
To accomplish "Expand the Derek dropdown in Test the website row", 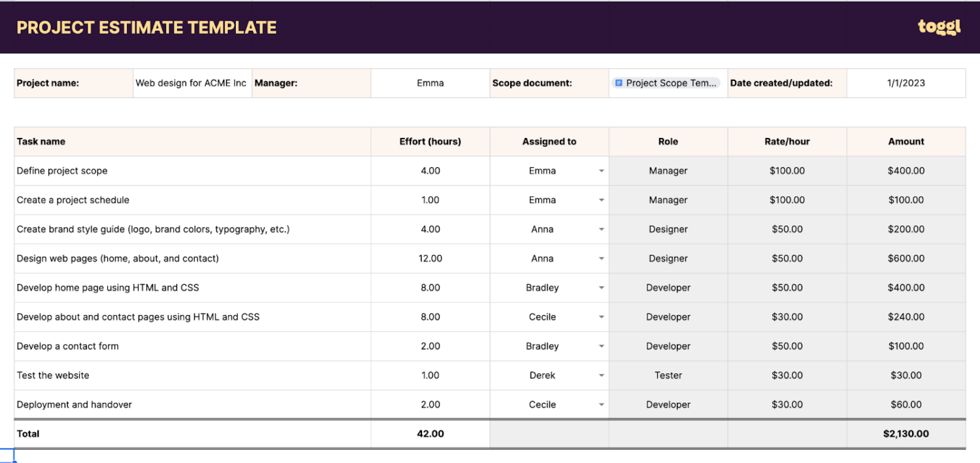I will coord(601,375).
